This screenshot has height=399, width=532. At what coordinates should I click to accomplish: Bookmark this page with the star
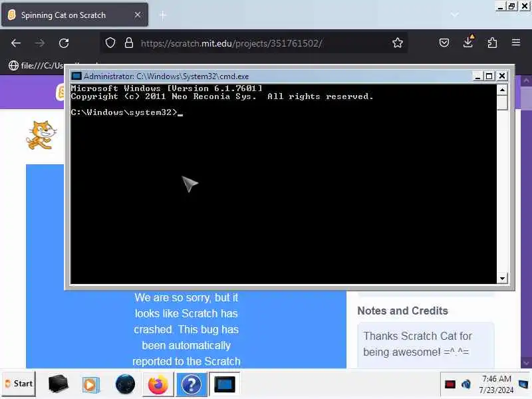(397, 43)
